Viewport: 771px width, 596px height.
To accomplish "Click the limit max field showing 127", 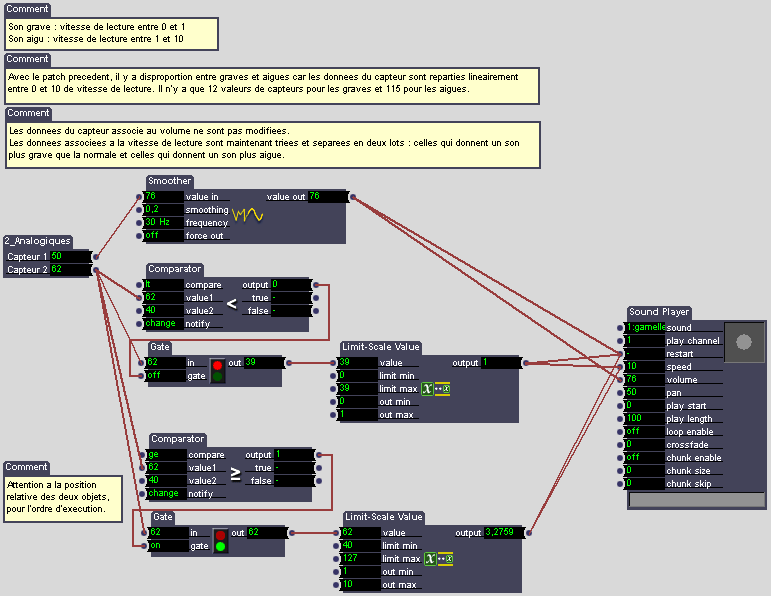I will tap(360, 559).
